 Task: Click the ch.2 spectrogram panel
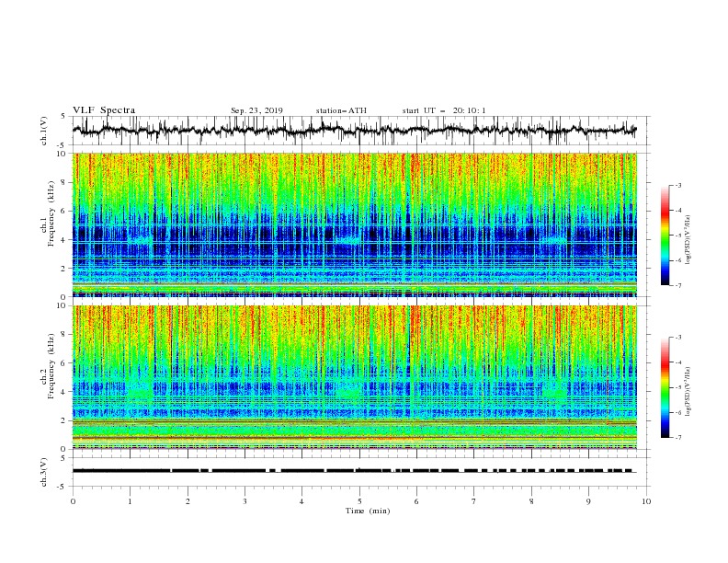coord(355,377)
